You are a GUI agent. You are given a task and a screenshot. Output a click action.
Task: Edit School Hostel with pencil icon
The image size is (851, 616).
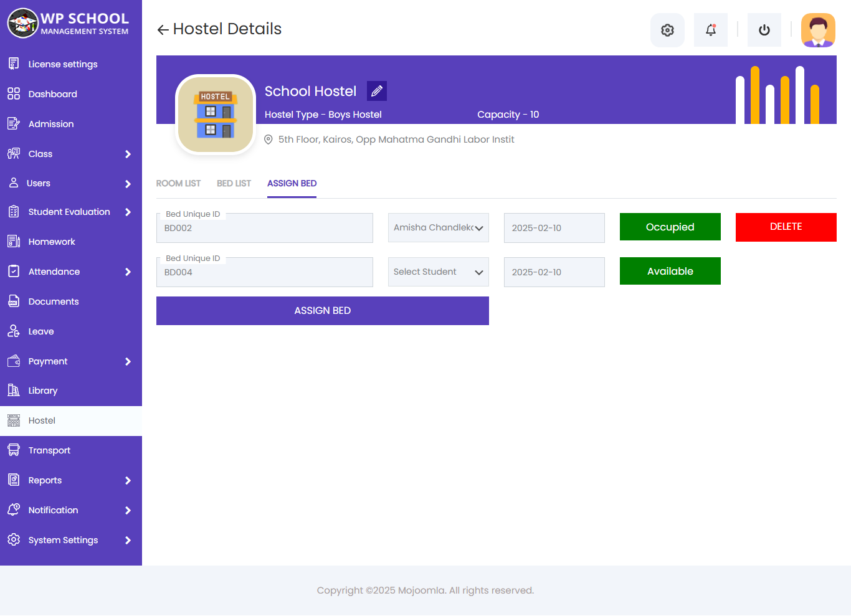coord(377,91)
